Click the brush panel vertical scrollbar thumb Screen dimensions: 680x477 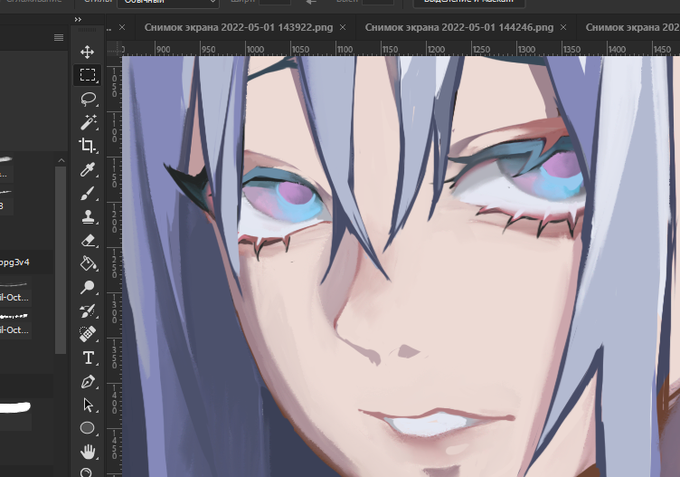pos(61,259)
